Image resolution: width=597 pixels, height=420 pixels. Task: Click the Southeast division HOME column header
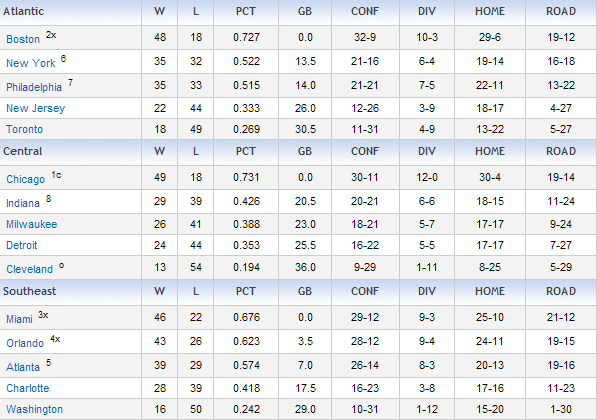[490, 291]
